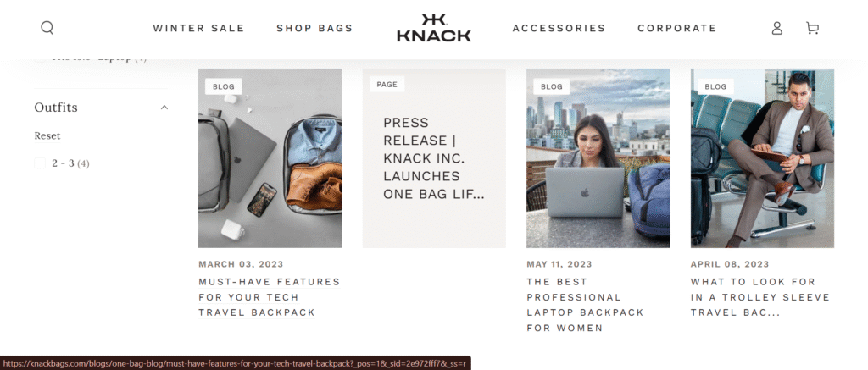Open the Shop Bags menu
868x370 pixels.
(x=314, y=28)
